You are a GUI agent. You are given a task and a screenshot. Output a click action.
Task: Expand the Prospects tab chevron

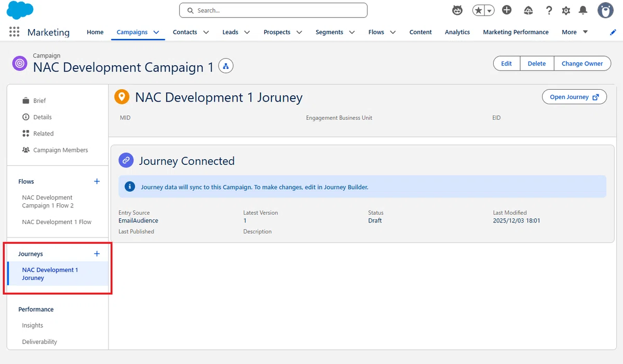tap(300, 32)
